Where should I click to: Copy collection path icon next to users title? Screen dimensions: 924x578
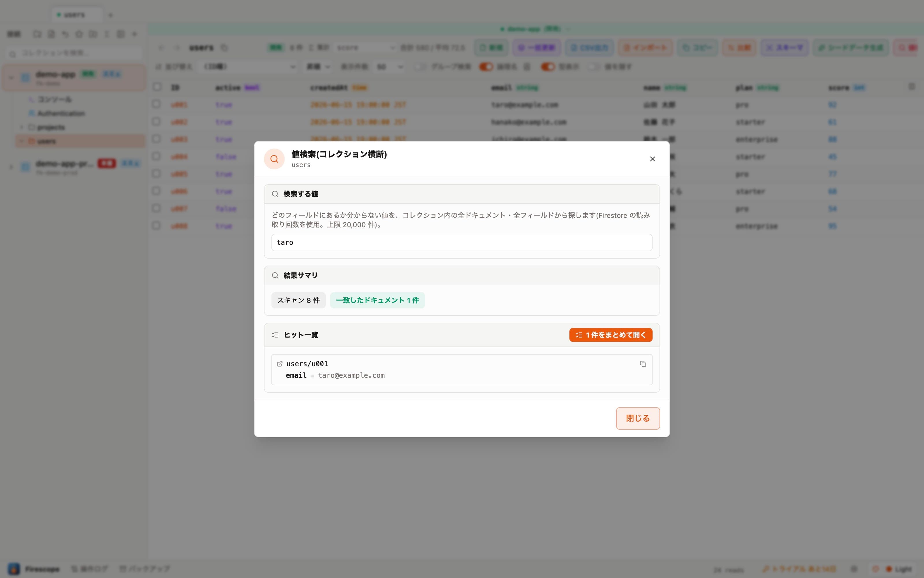click(x=224, y=48)
